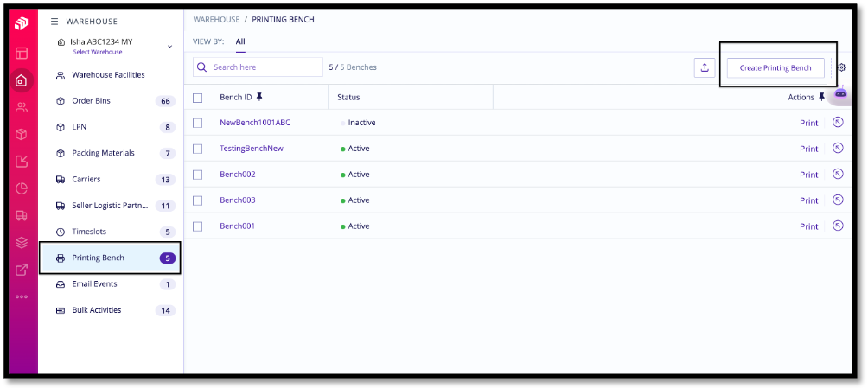This screenshot has height=388, width=868.
Task: Open table settings gear icon
Action: click(841, 67)
